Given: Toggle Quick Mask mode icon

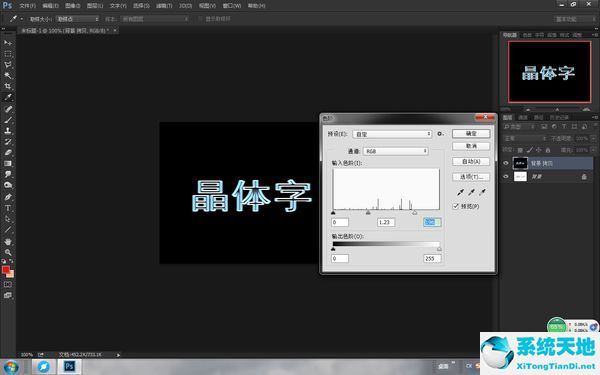Looking at the screenshot, I should (x=8, y=285).
